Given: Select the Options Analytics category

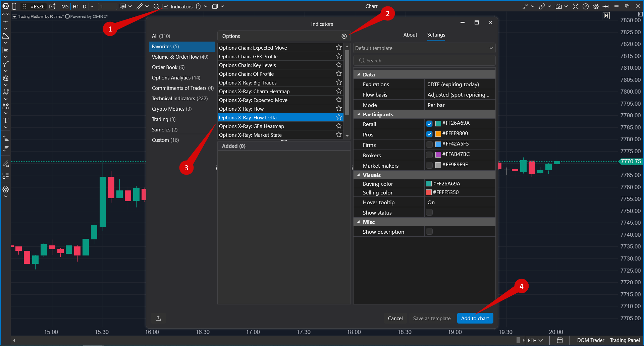Looking at the screenshot, I should coord(176,78).
